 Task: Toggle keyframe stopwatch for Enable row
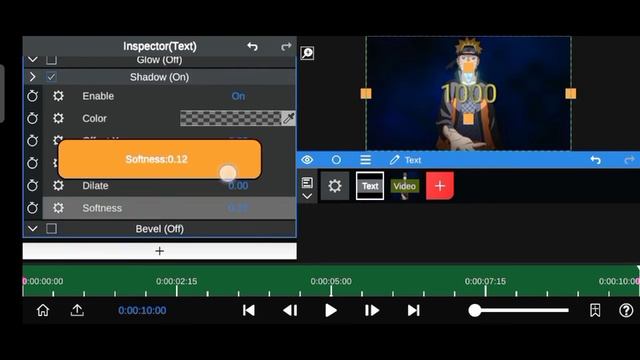coord(33,96)
